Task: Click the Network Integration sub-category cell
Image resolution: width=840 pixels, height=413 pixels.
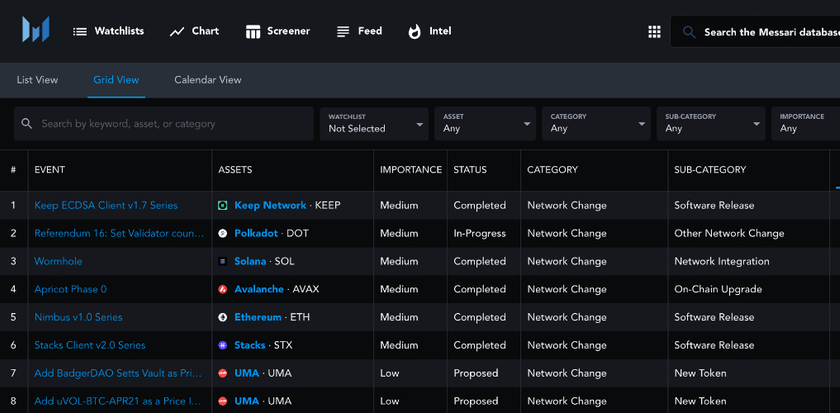Action: pyautogui.click(x=722, y=261)
